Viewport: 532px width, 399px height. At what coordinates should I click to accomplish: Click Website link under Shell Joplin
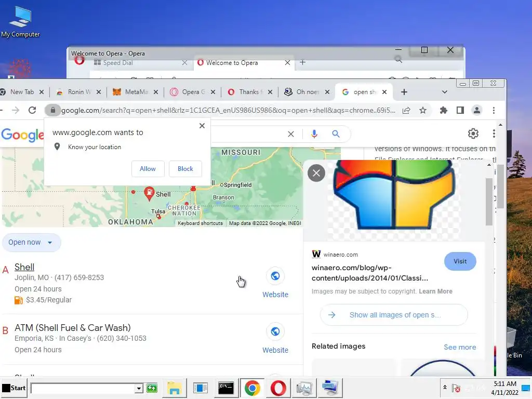pyautogui.click(x=275, y=295)
